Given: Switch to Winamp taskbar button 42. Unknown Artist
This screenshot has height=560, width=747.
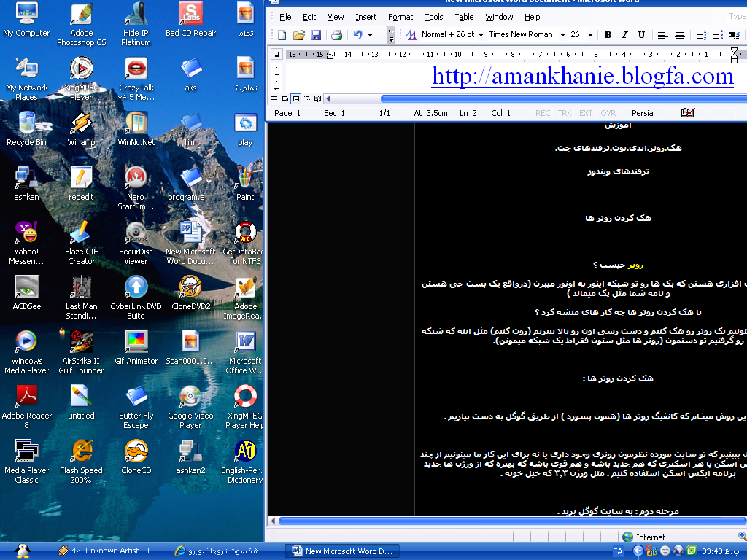Looking at the screenshot, I should 109,551.
